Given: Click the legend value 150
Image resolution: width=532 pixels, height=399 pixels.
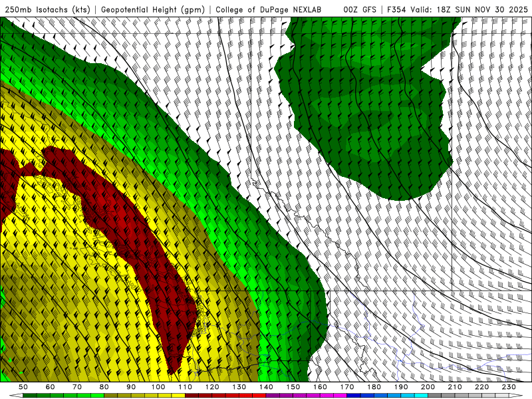Looking at the screenshot, I should (293, 387).
